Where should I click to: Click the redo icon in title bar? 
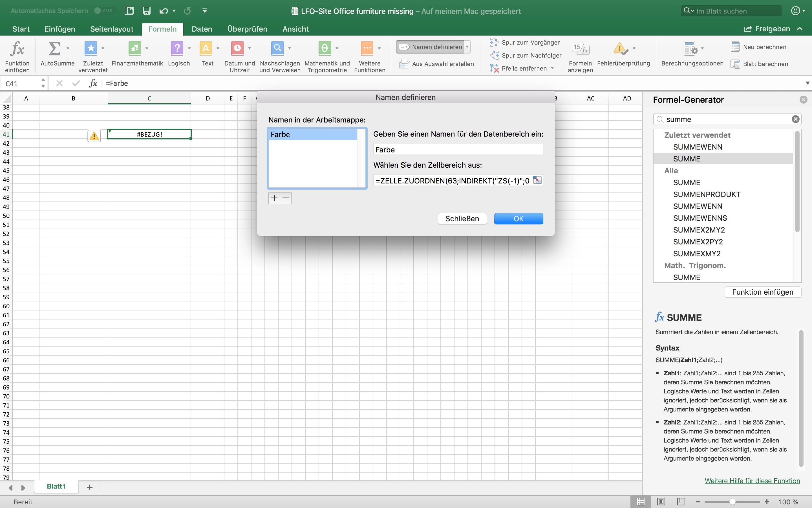187,11
